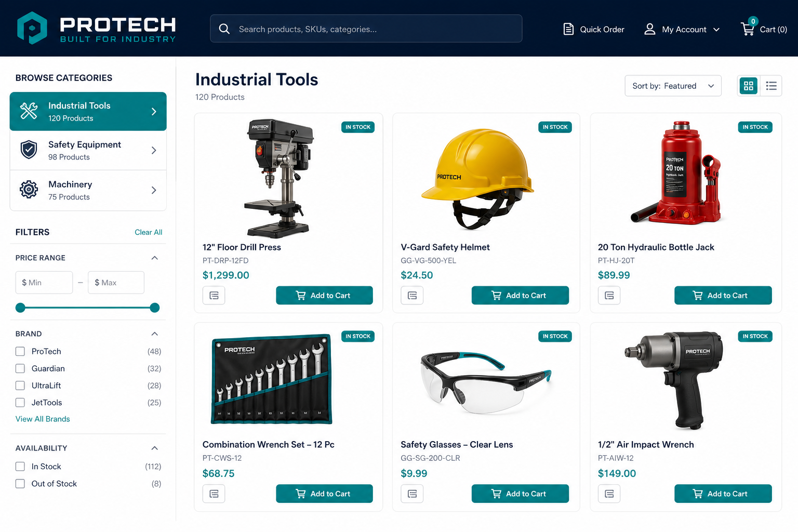798x532 pixels.
Task: Click the Quick Order document icon
Action: (569, 29)
